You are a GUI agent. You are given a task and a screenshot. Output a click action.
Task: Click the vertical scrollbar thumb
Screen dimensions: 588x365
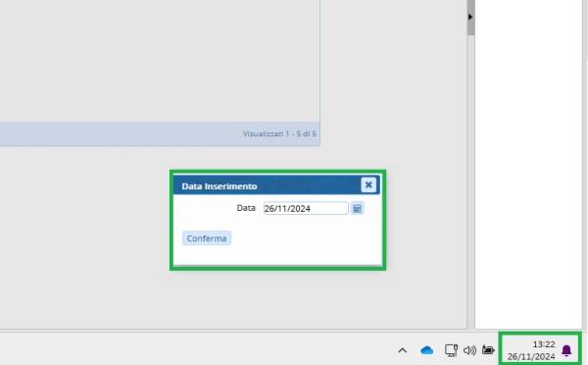coord(471,18)
